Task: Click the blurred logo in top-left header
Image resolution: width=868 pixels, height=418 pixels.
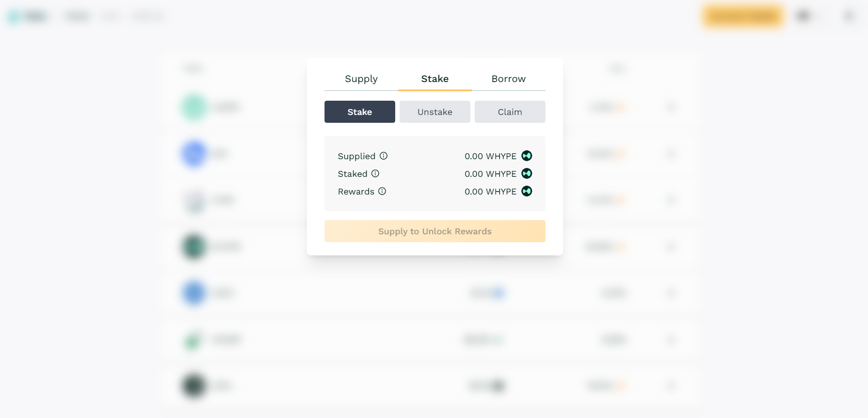Action: click(x=27, y=16)
